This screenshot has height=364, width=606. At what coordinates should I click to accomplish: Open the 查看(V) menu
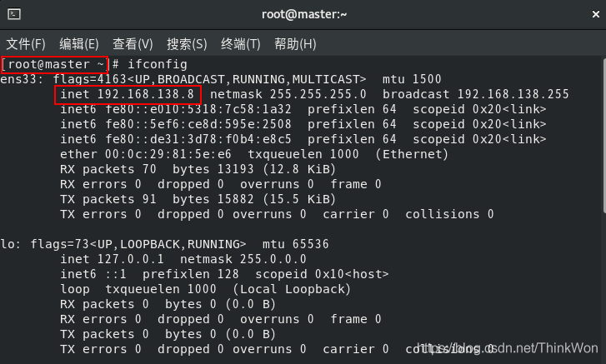click(133, 43)
